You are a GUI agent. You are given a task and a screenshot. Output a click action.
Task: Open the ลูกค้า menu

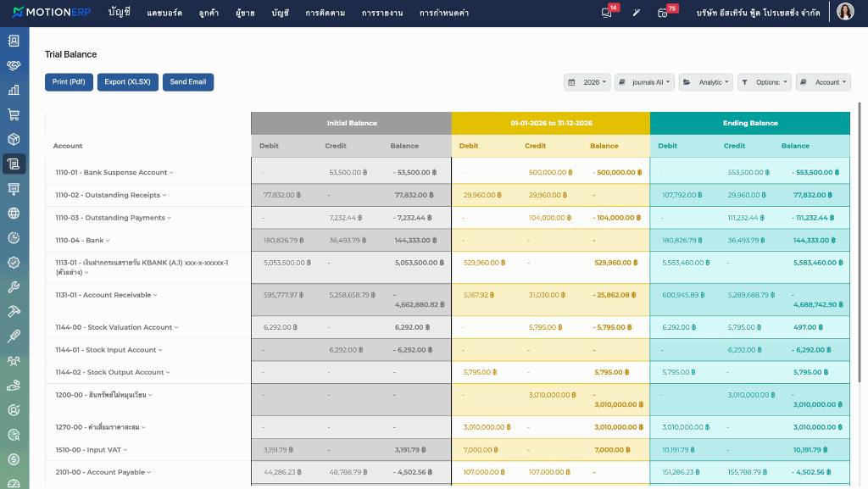pyautogui.click(x=209, y=13)
